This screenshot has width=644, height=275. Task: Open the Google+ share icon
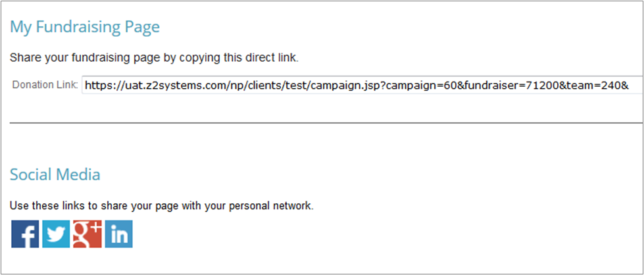click(87, 234)
